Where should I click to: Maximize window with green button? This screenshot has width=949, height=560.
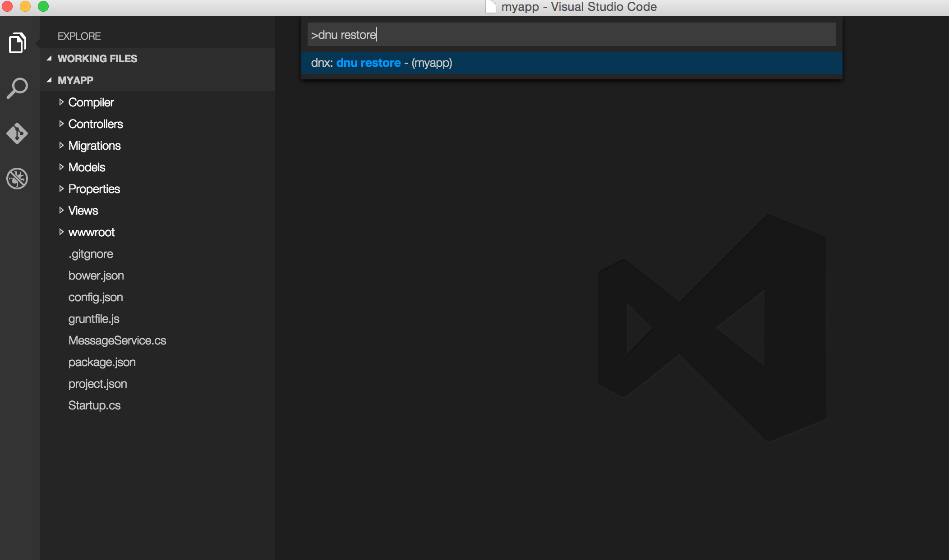(43, 6)
